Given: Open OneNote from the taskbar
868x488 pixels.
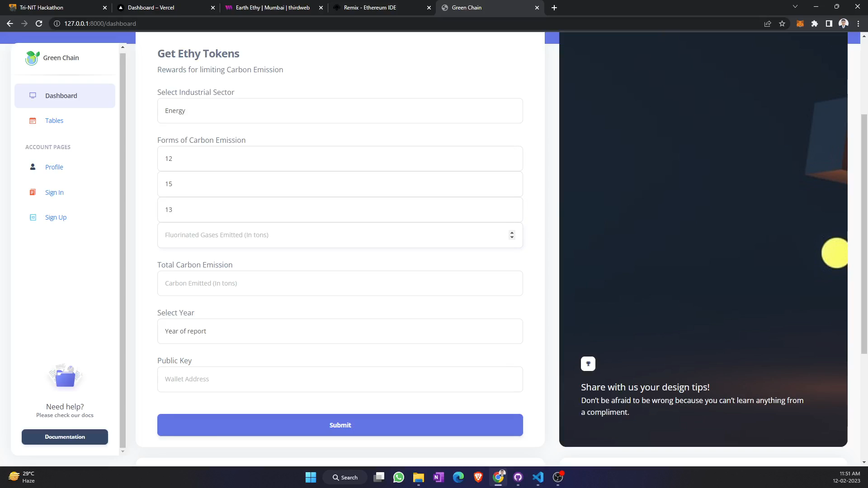Looking at the screenshot, I should (438, 477).
